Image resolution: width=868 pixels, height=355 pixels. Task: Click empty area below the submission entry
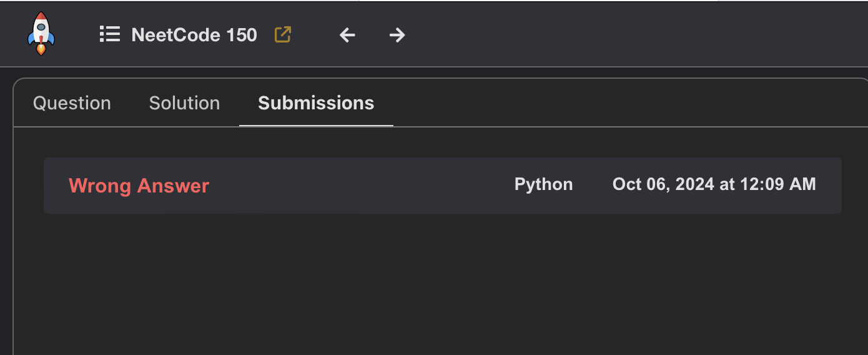coord(437,281)
